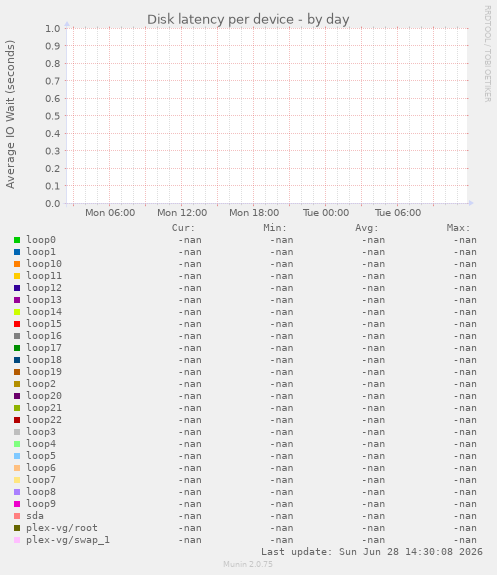This screenshot has height=575, width=497.
Task: Click the Mon 18:00 time axis label
Action: click(254, 213)
